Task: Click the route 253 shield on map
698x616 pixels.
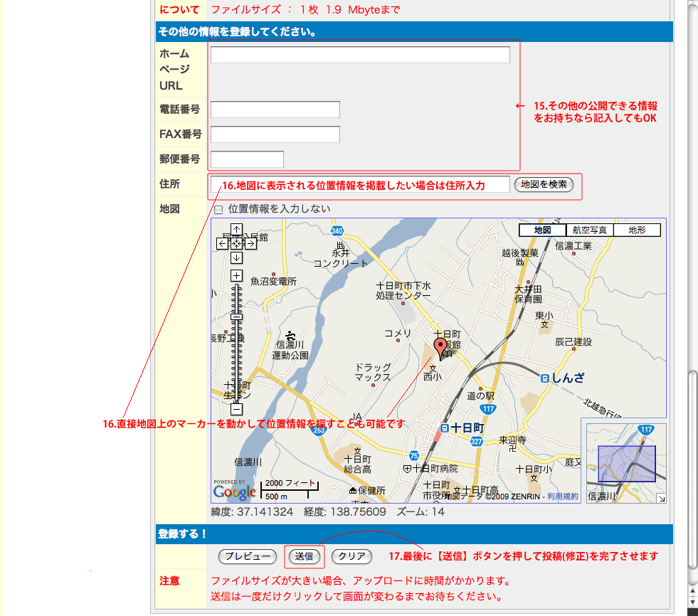Action: point(319,430)
